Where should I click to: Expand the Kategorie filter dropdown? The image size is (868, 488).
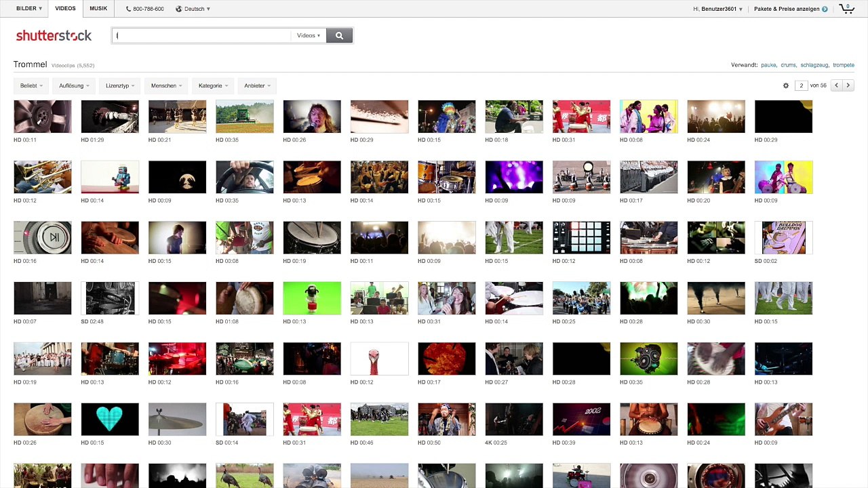pyautogui.click(x=213, y=85)
